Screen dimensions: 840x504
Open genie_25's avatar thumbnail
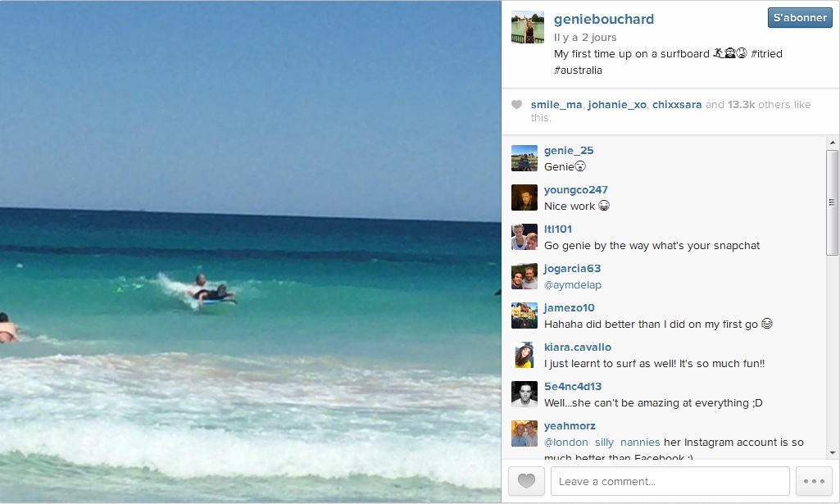pos(524,158)
